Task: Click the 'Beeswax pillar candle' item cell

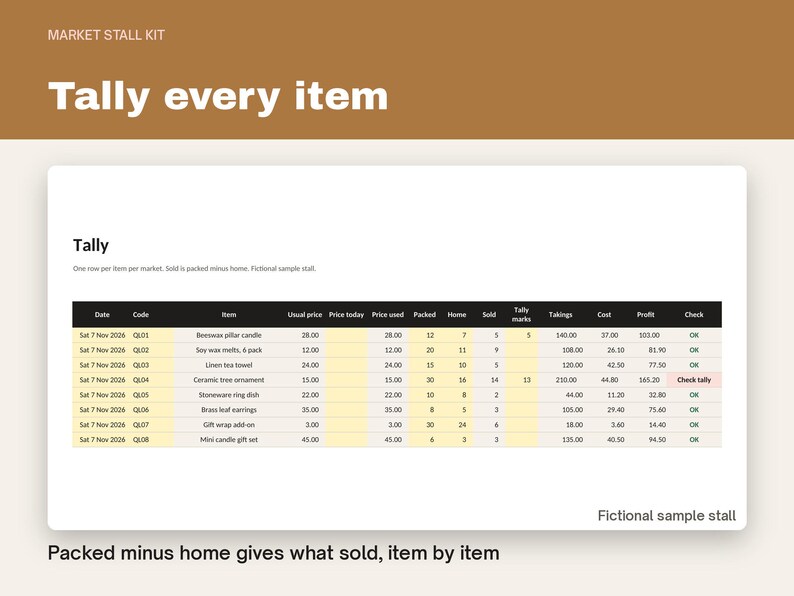Action: 229,335
